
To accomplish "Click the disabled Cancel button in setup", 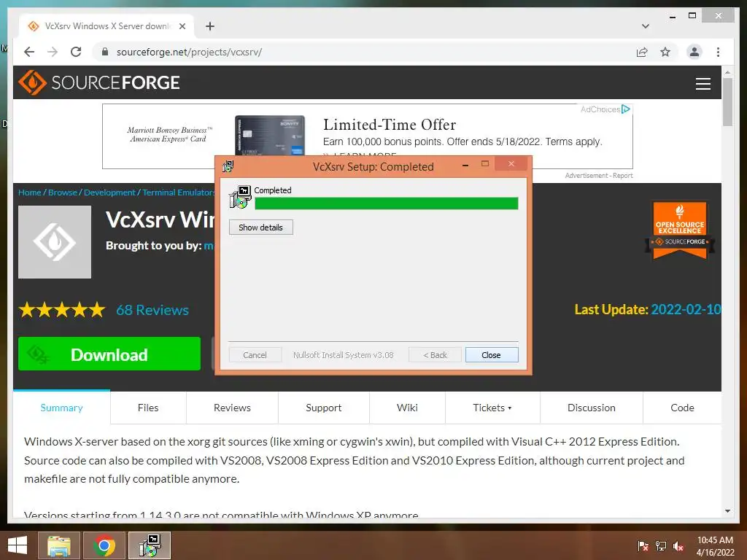I will [x=255, y=355].
